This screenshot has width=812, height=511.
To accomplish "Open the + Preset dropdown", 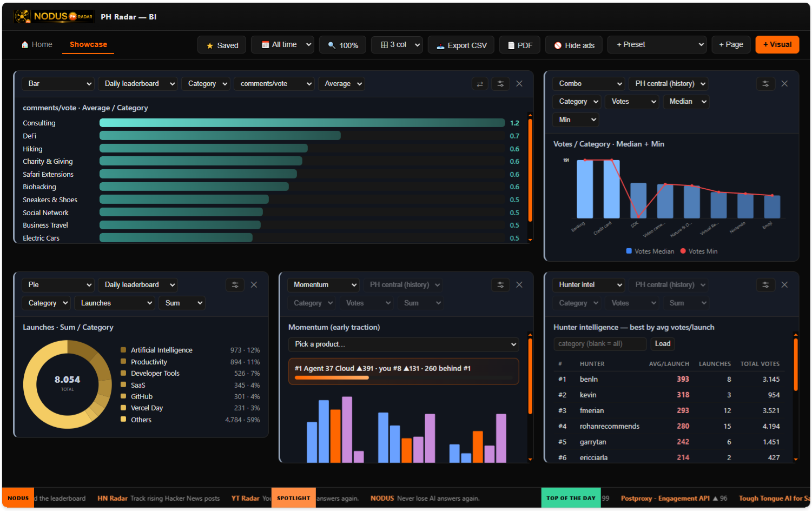I will pyautogui.click(x=657, y=45).
